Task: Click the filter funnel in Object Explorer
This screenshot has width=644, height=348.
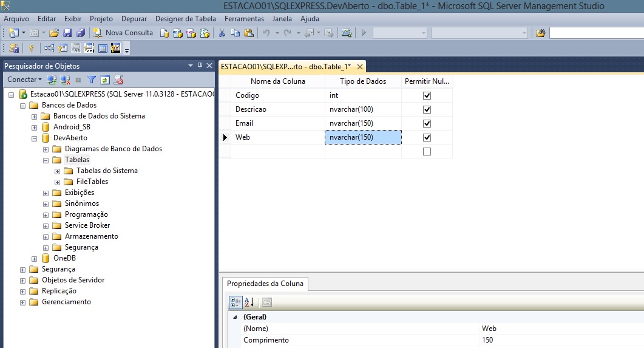Action: 92,80
